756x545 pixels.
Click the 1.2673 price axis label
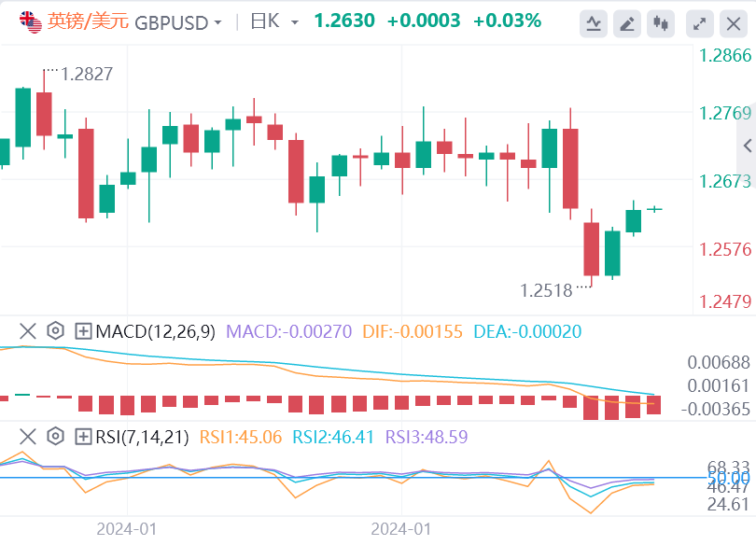click(725, 181)
